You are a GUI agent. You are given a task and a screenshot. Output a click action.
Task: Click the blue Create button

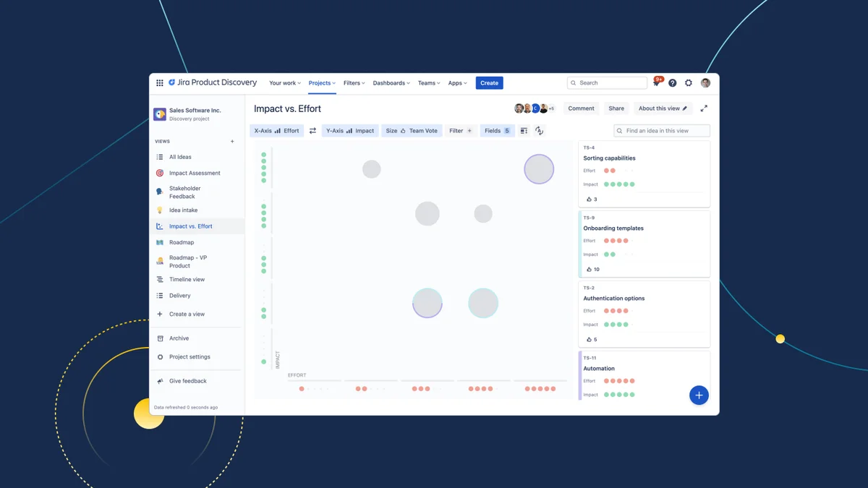click(x=489, y=82)
